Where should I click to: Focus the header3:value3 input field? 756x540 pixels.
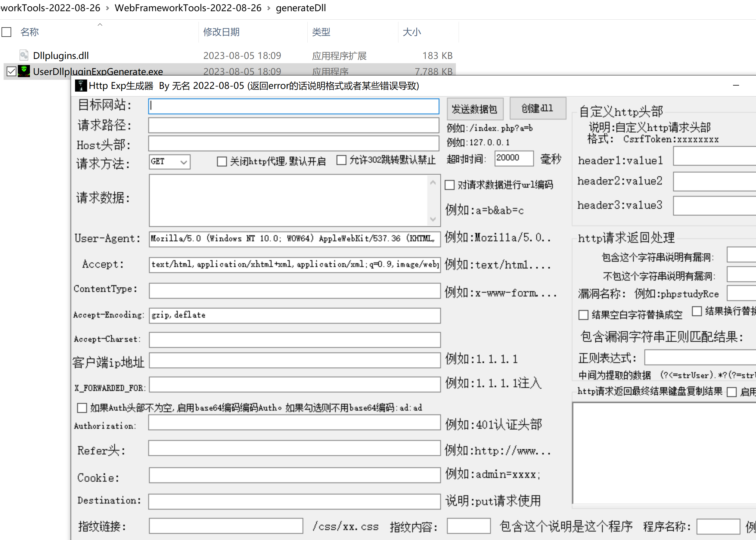click(715, 206)
